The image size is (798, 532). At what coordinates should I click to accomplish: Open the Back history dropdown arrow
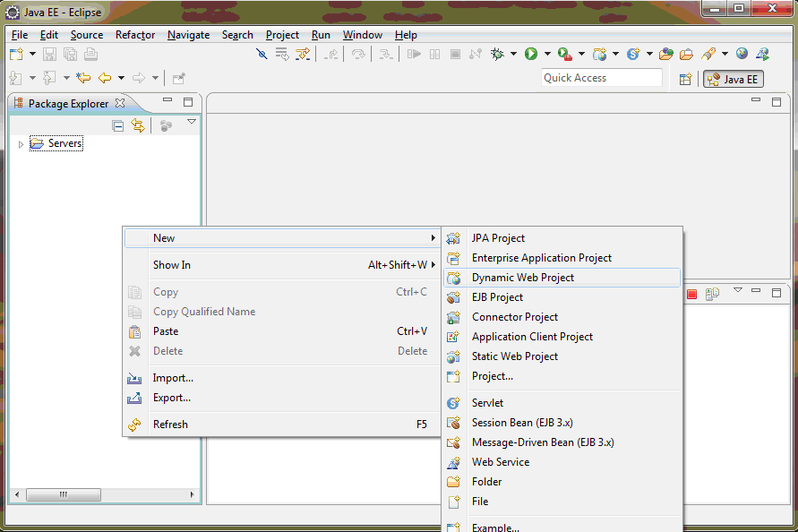coord(121,78)
